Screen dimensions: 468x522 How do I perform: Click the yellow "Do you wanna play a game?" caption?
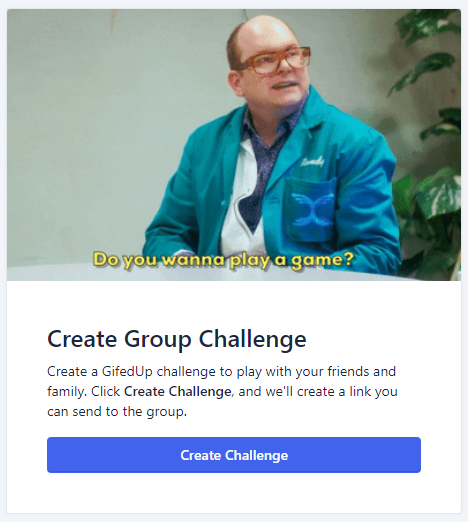point(223,259)
